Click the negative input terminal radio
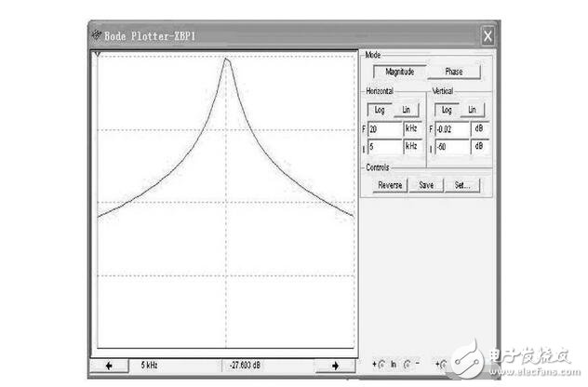588x387 pixels. pyautogui.click(x=406, y=363)
